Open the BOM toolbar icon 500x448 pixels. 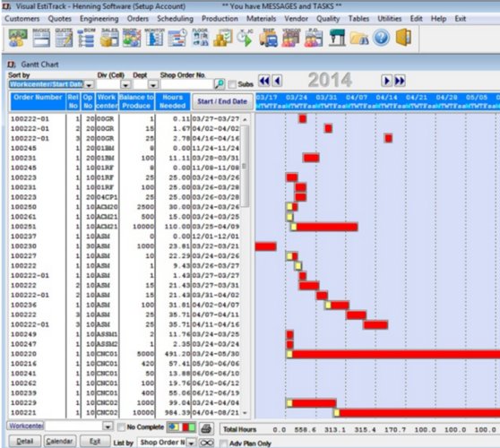pyautogui.click(x=86, y=38)
